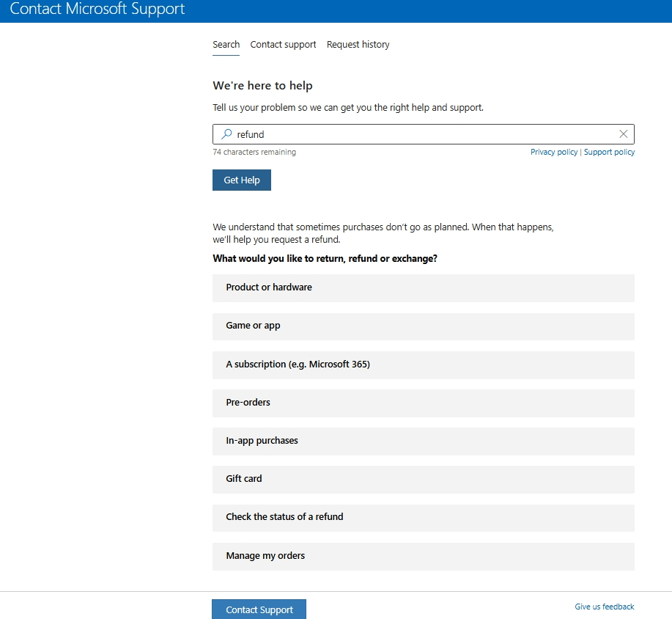Click the 74 characters remaining text
The height and width of the screenshot is (619, 672).
254,152
